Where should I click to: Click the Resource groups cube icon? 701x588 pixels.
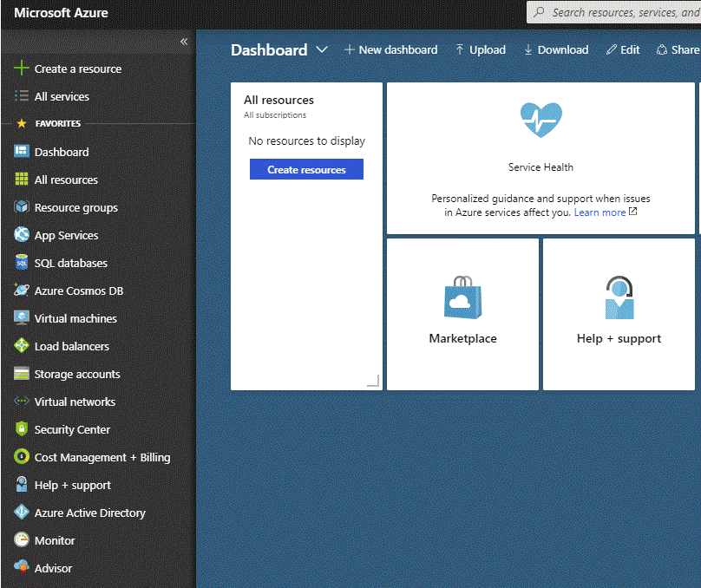22,207
